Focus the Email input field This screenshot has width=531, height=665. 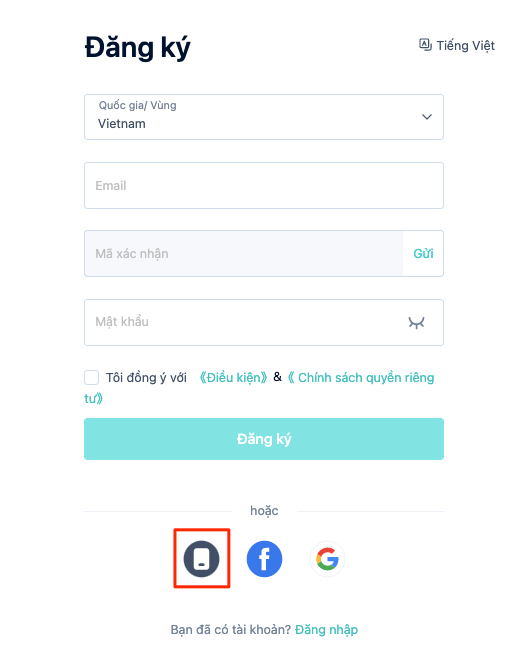(264, 185)
